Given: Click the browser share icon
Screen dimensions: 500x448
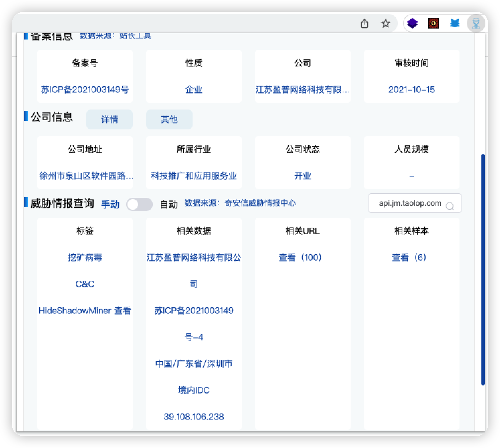Looking at the screenshot, I should pos(365,24).
